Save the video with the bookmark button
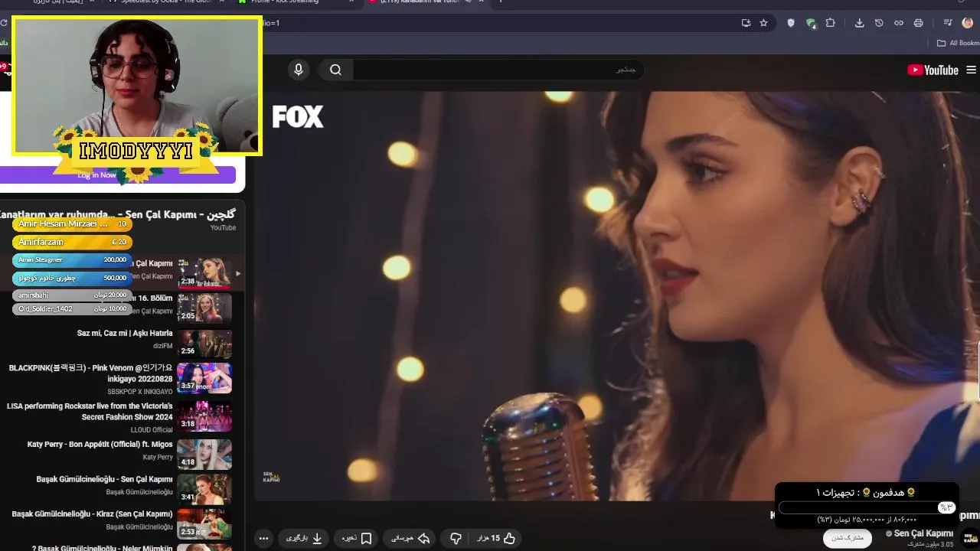The height and width of the screenshot is (551, 980). tap(357, 538)
